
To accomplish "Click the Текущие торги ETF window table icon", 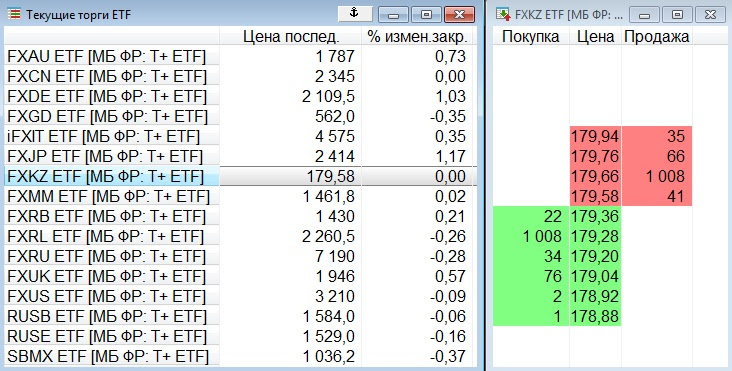I will [15, 14].
